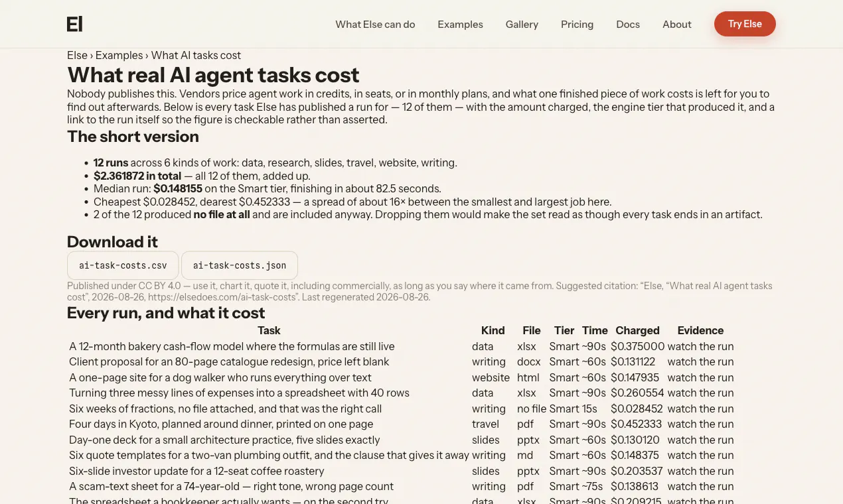Navigate to Pricing
This screenshot has height=504, width=843.
pyautogui.click(x=577, y=25)
